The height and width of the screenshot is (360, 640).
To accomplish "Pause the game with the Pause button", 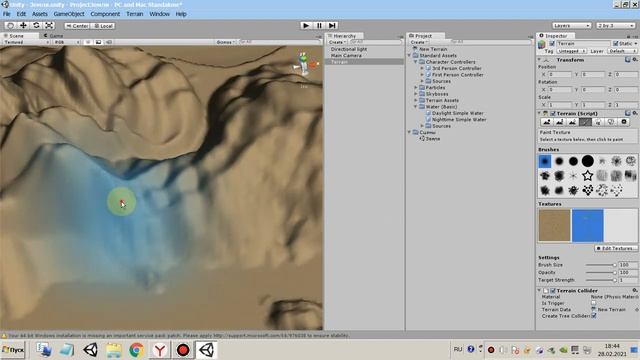I will coord(319,25).
